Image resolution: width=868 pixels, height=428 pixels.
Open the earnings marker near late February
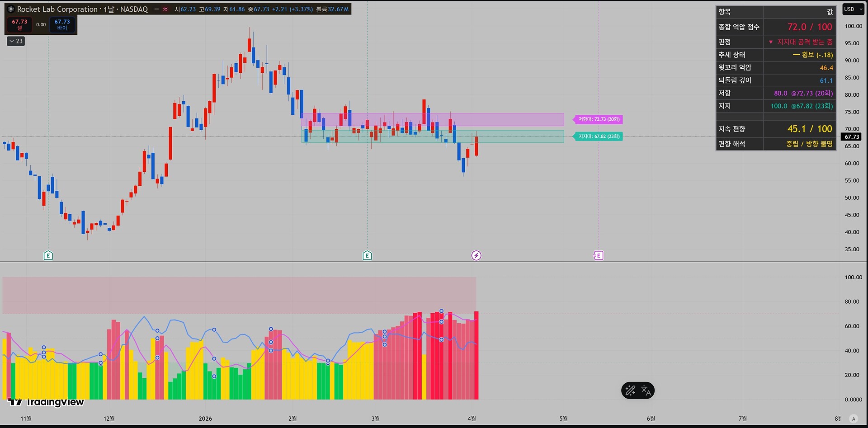(367, 256)
